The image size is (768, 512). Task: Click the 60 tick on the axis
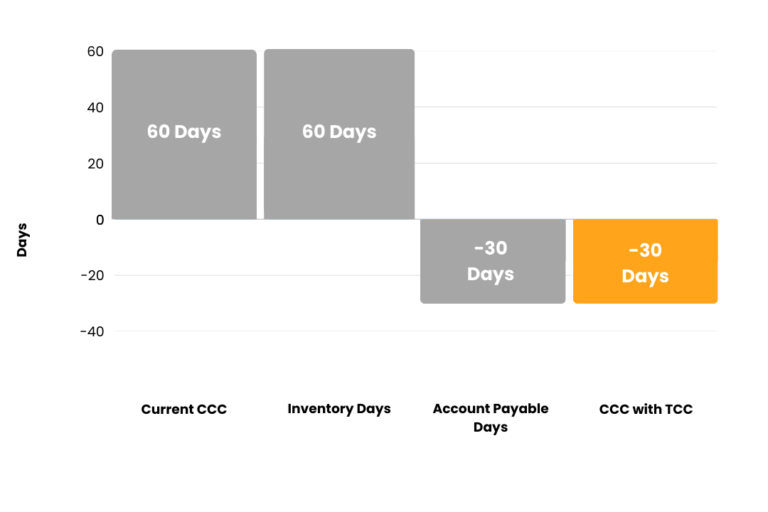tap(96, 51)
